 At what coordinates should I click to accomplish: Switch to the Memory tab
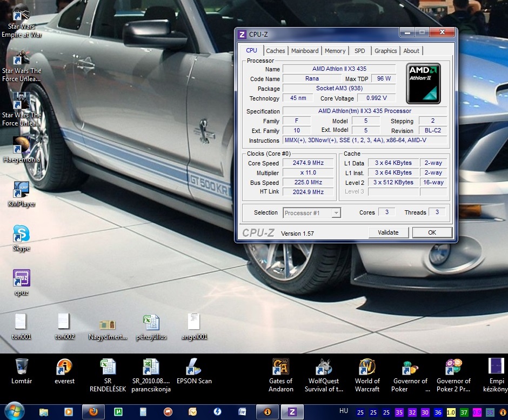pyautogui.click(x=335, y=51)
